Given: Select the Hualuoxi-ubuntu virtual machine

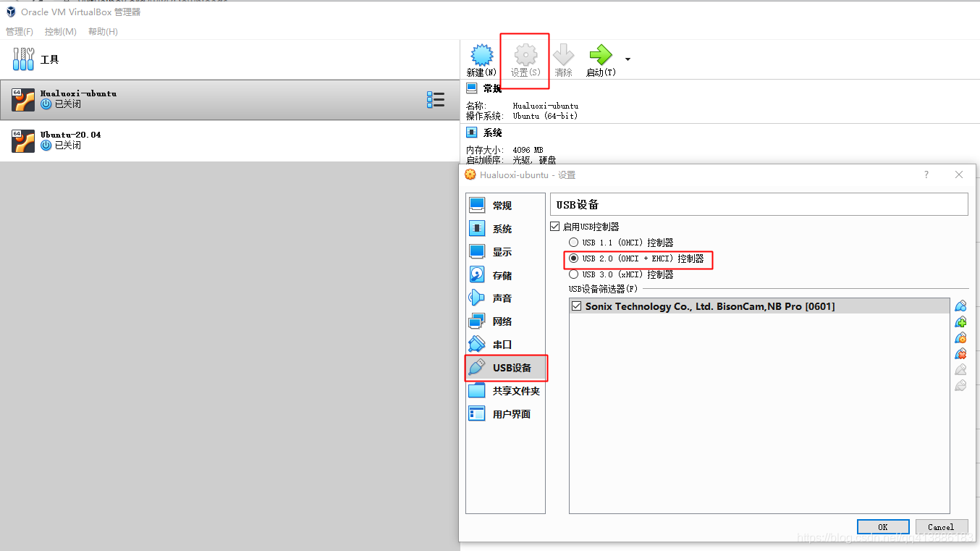Looking at the screenshot, I should pos(229,100).
